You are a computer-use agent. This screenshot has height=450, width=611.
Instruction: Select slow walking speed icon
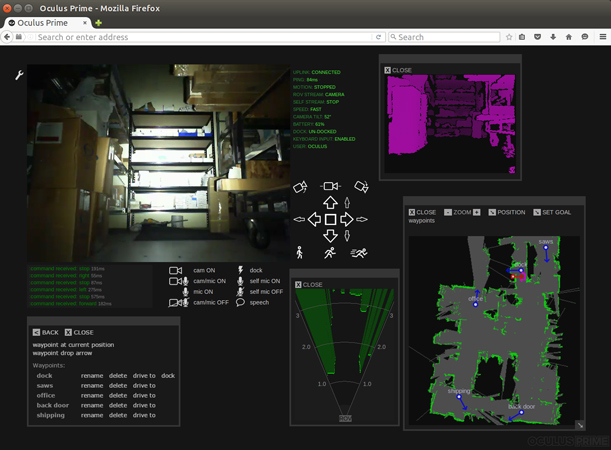[299, 252]
